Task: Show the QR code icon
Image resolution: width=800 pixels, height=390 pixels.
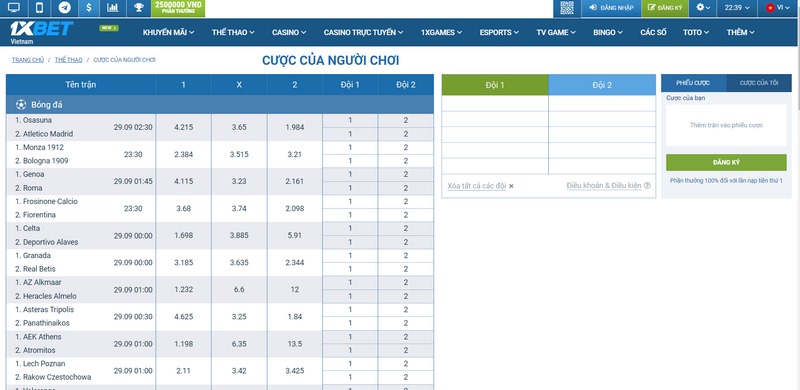Action: pos(567,8)
